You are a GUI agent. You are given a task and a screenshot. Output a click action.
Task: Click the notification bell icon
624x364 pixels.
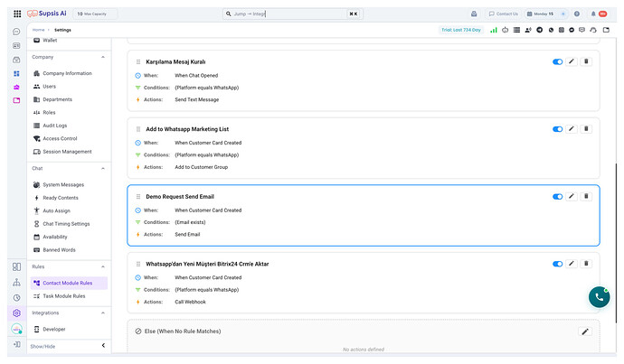coord(593,14)
